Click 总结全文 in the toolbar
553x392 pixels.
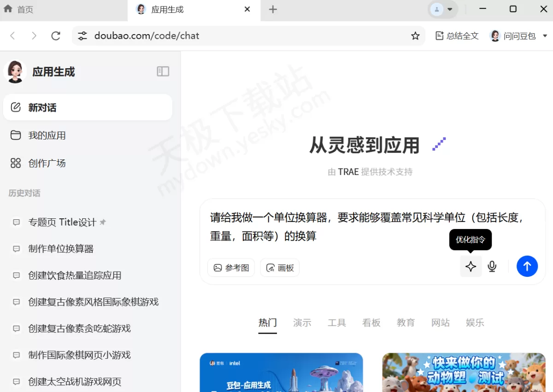pyautogui.click(x=457, y=36)
